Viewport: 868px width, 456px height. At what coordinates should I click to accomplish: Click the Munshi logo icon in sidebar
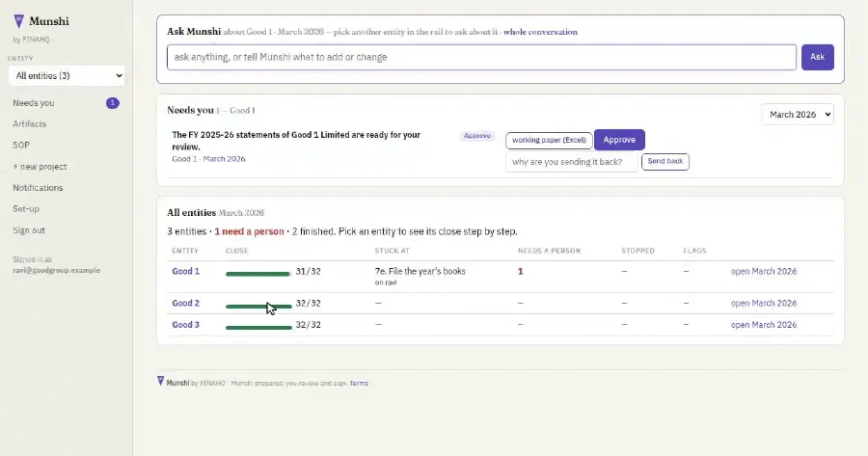coord(19,21)
